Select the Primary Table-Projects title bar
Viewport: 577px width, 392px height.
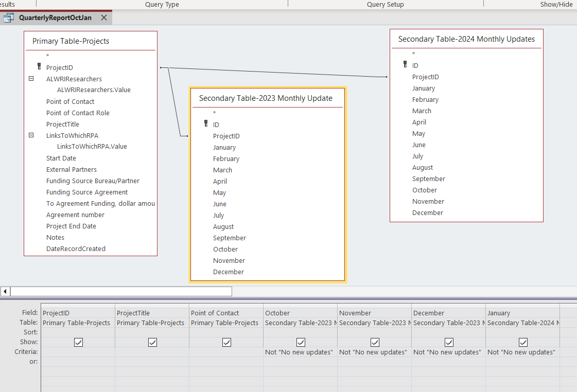[x=91, y=41]
